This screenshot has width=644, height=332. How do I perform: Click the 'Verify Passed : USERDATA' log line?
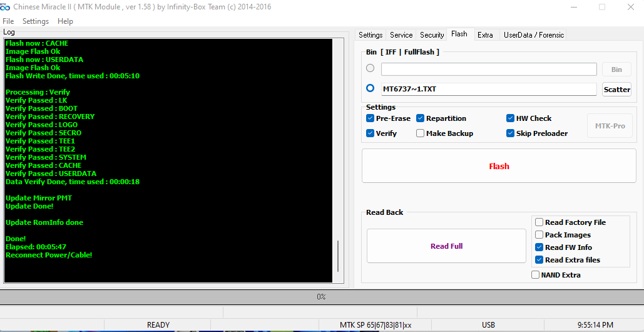(x=51, y=174)
